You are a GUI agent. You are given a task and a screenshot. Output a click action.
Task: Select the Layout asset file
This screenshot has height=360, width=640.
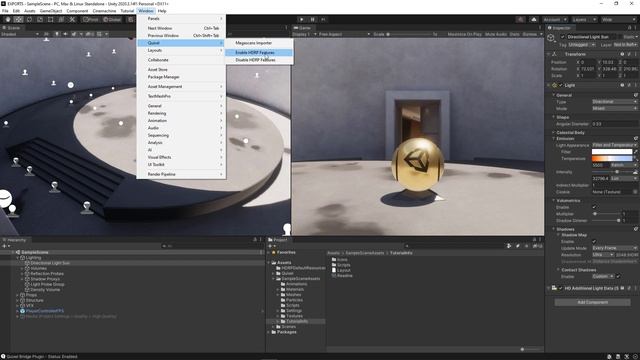click(x=341, y=270)
